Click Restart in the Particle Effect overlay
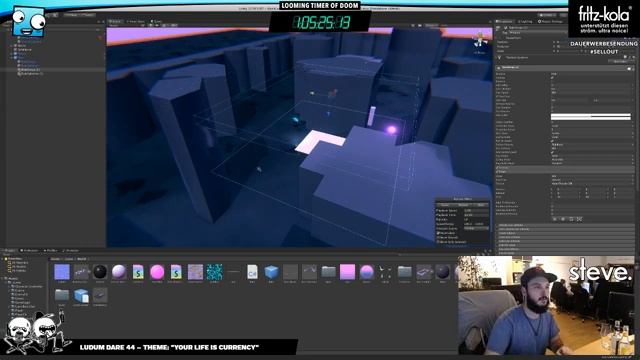Image resolution: width=640 pixels, height=360 pixels. [463, 205]
